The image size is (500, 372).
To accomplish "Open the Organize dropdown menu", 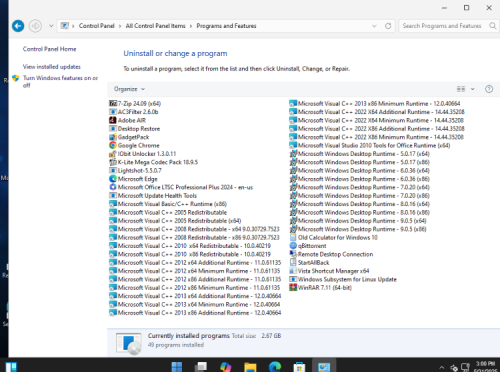I will pos(129,89).
